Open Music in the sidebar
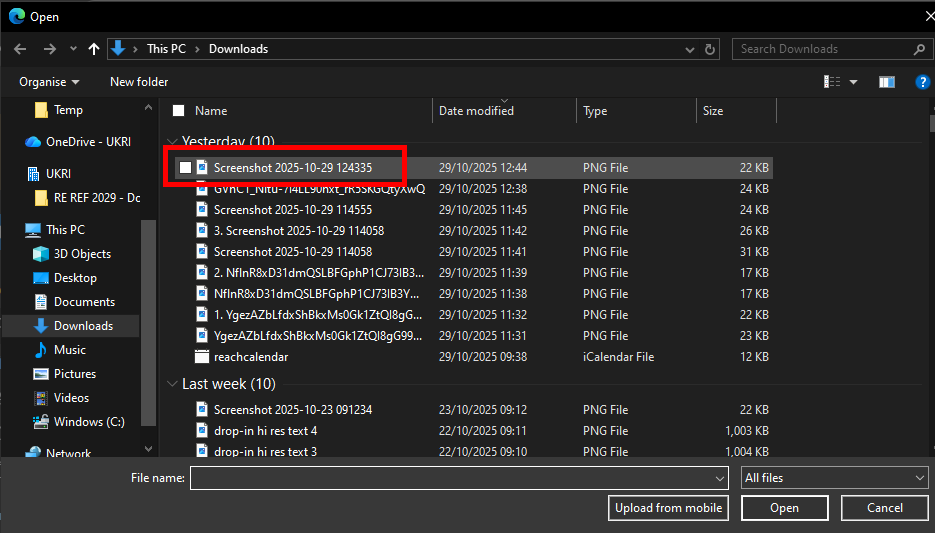The image size is (935, 533). click(x=70, y=350)
